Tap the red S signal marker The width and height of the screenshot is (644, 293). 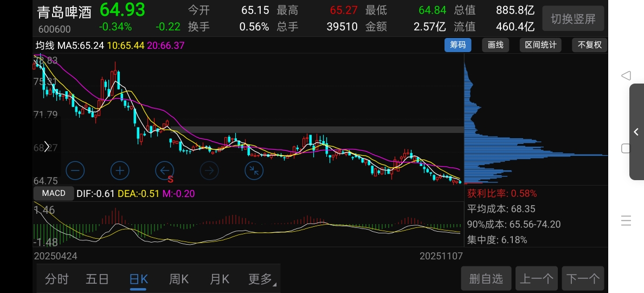[170, 180]
